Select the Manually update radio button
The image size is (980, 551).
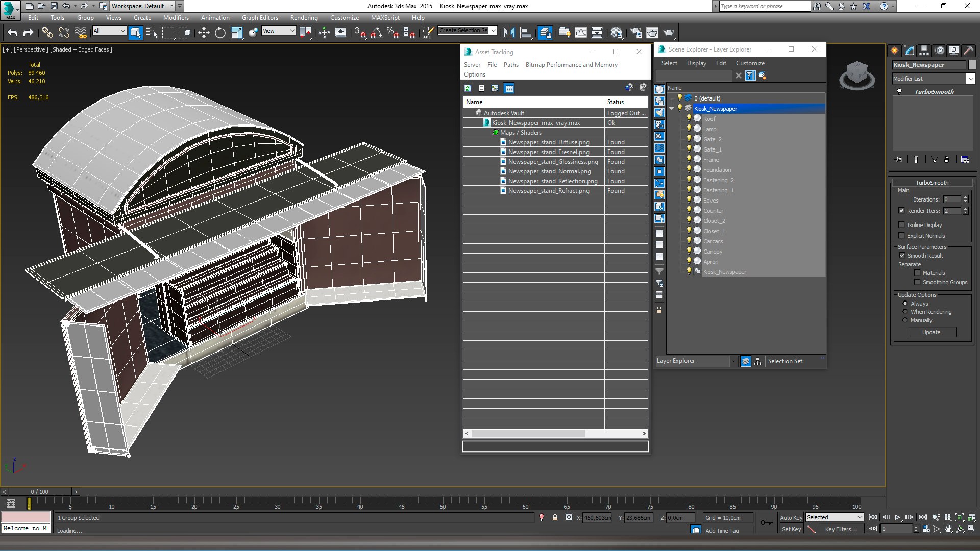click(x=905, y=320)
